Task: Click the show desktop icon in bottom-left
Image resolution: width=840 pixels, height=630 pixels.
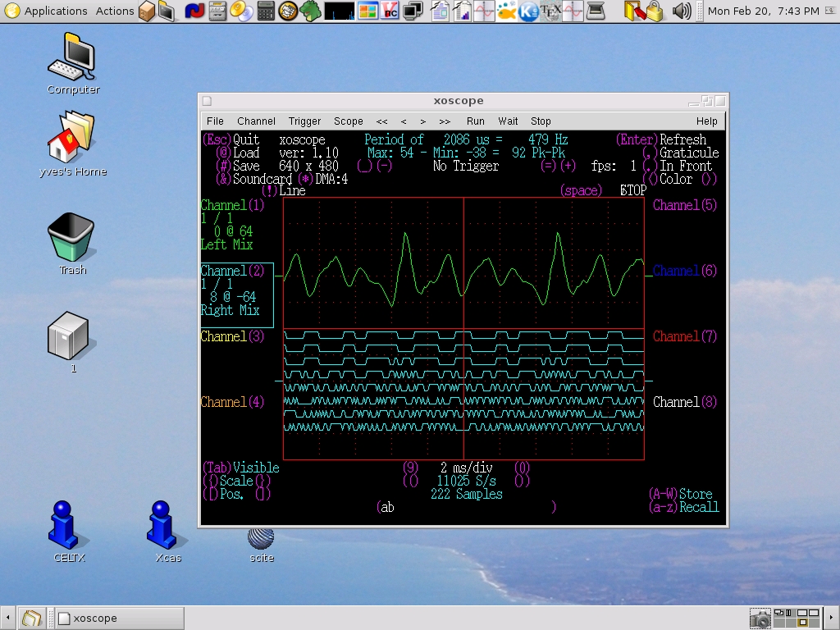Action: (x=32, y=619)
